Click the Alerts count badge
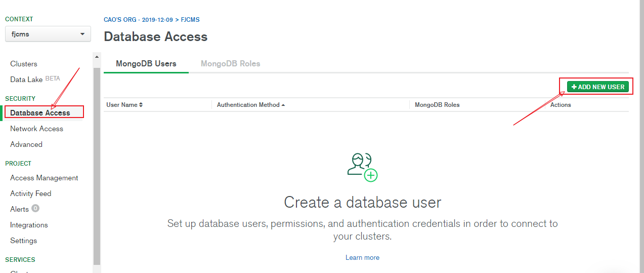The image size is (644, 273). click(x=35, y=208)
